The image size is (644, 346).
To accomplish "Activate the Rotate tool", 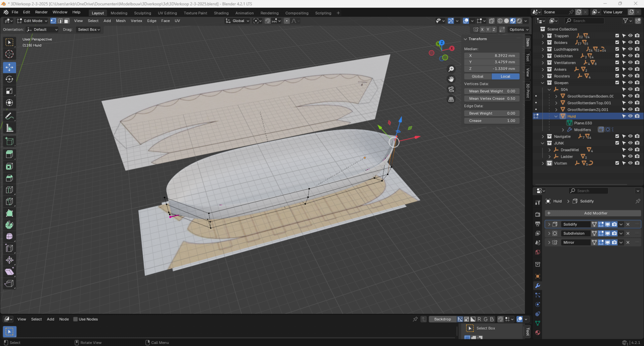I will 9,79.
